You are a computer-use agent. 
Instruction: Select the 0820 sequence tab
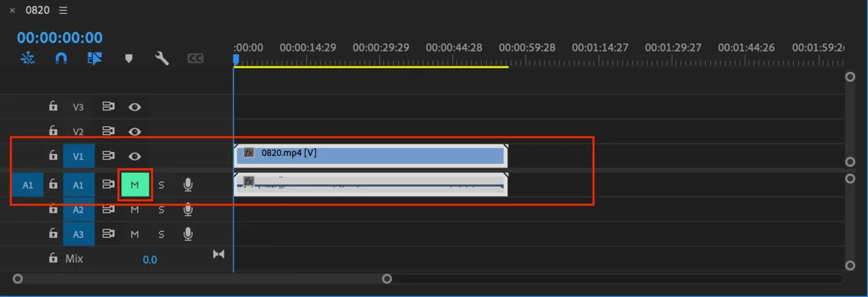(37, 10)
